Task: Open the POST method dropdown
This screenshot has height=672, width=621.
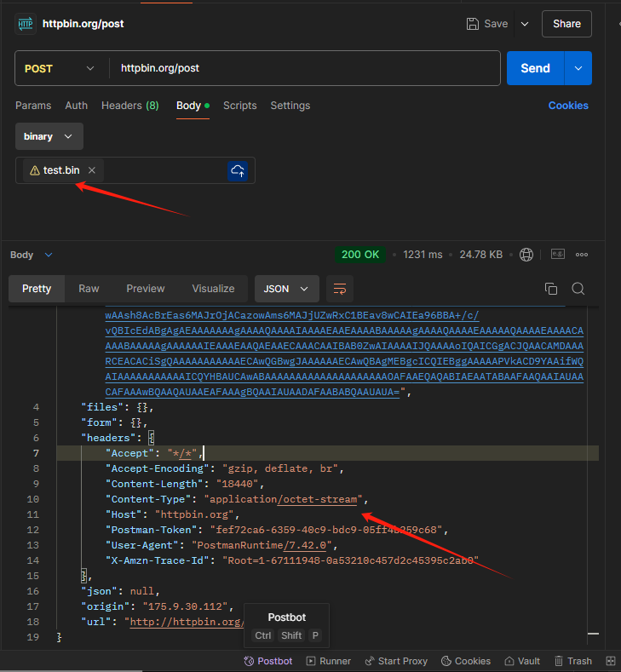Action: pyautogui.click(x=60, y=68)
